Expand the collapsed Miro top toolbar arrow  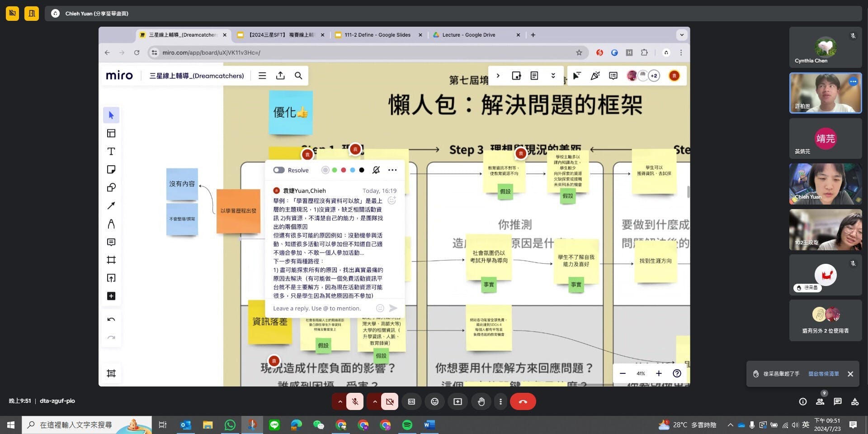click(498, 76)
